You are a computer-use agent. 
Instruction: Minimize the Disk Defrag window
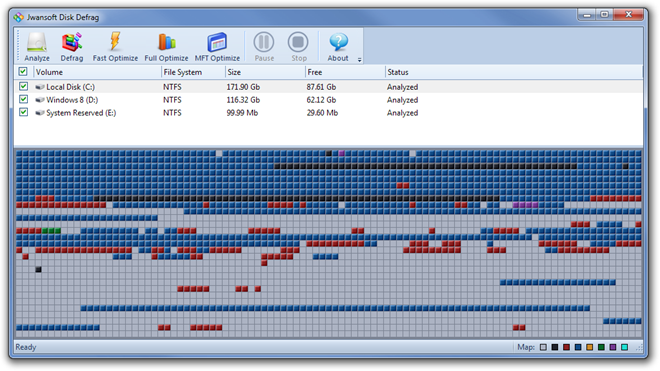587,15
